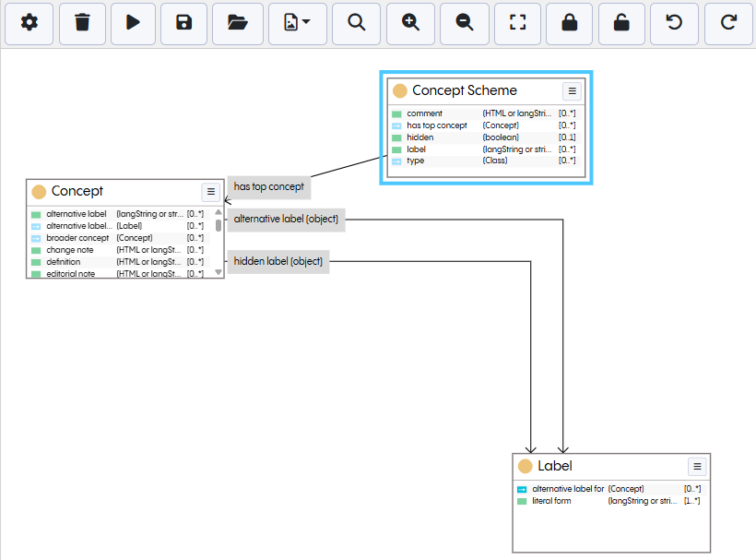Open the Label node hamburger menu
Screen dimensions: 756x560
tap(697, 467)
